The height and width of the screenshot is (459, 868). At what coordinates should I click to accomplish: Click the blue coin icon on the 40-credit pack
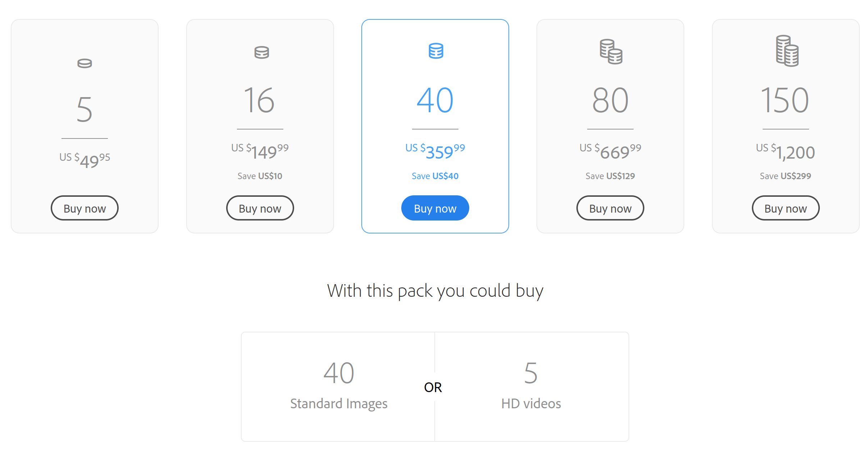coord(435,51)
